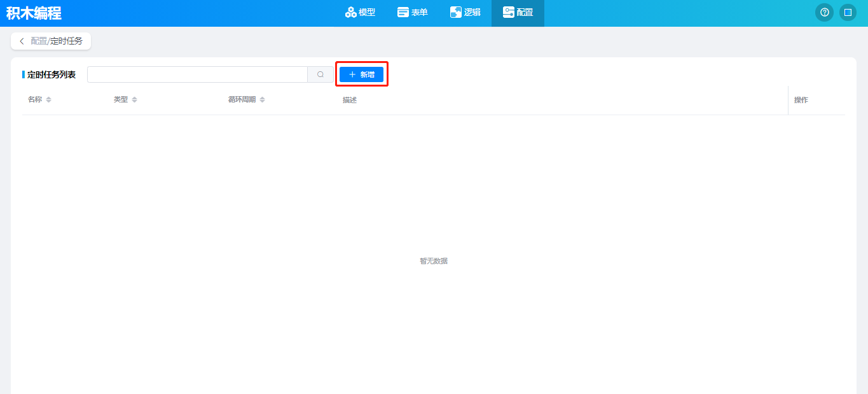Click the square icon in top-right corner

click(x=848, y=12)
